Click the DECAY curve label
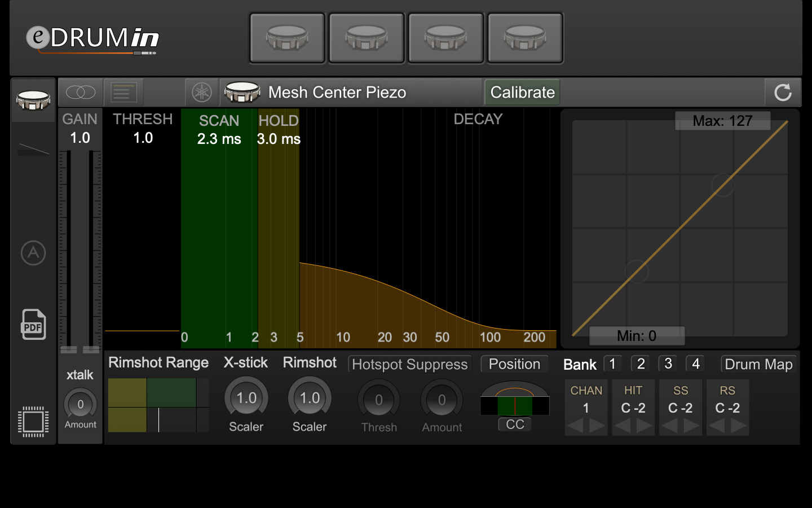Screen dimensions: 812x508 pos(478,119)
